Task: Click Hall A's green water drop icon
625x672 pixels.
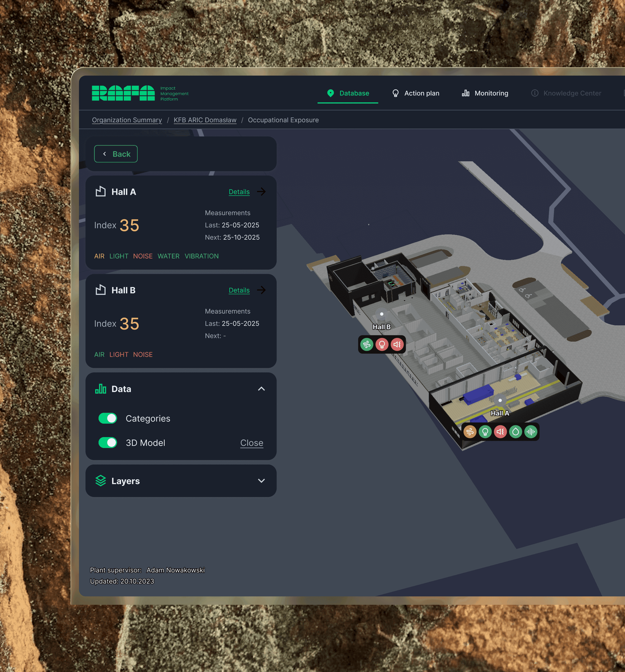Action: 516,432
